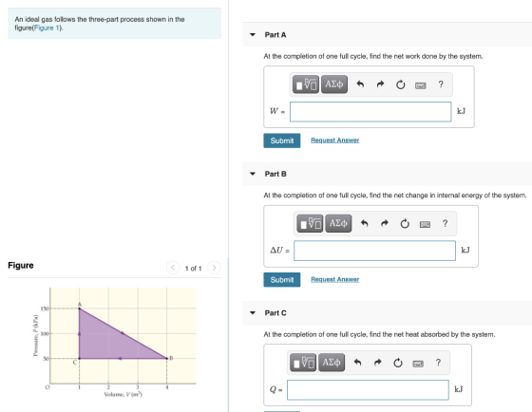This screenshot has height=412, width=532.
Task: Open Greek symbols palette in Part A
Action: pos(334,84)
